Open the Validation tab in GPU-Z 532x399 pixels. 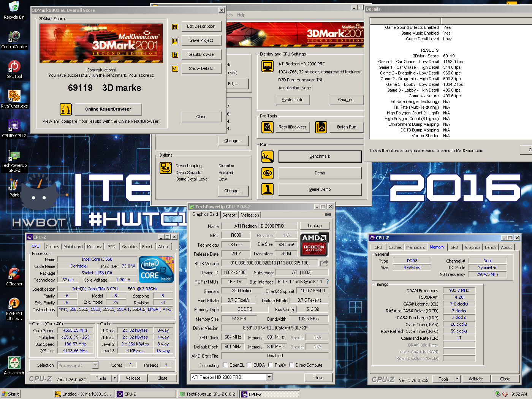tap(250, 215)
